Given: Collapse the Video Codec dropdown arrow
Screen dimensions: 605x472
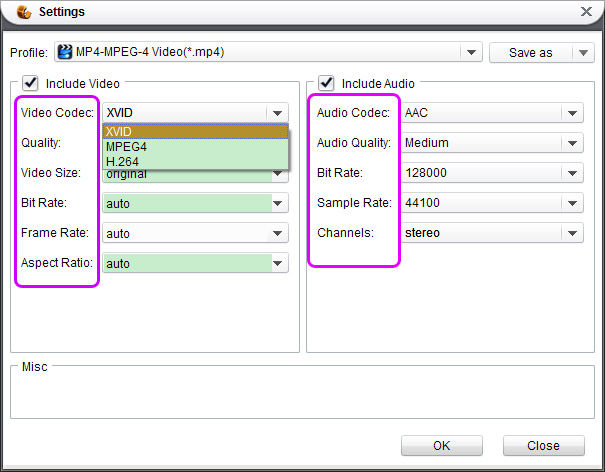Looking at the screenshot, I should 277,113.
